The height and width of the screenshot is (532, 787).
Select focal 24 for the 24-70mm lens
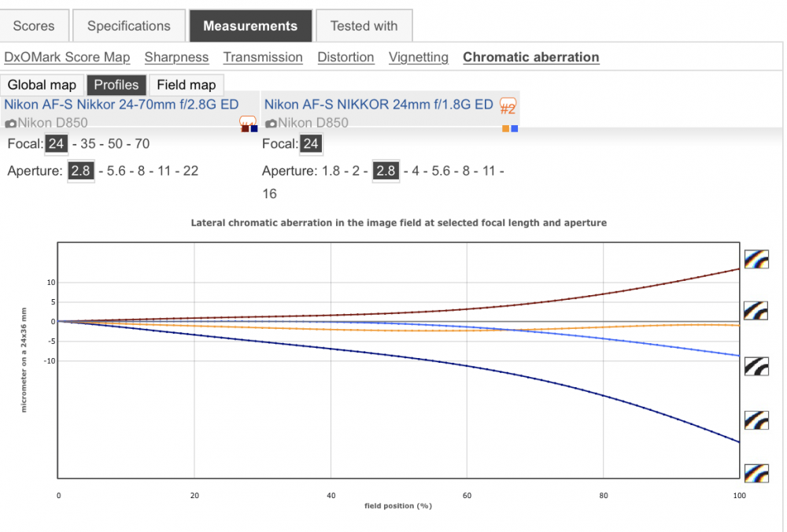coord(56,144)
